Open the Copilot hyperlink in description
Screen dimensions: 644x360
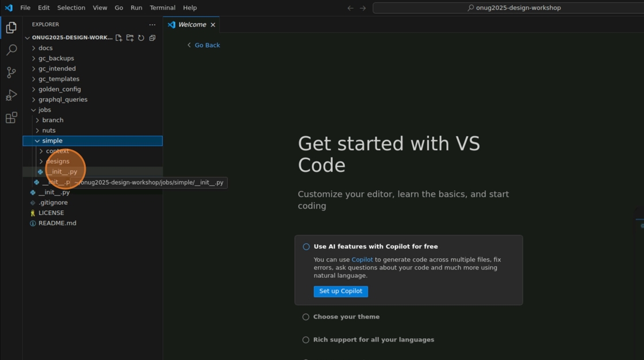(x=362, y=260)
